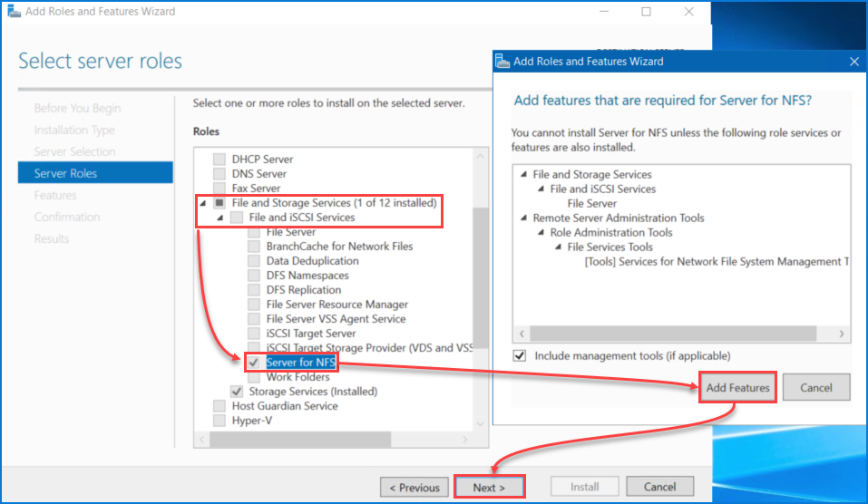Go to the Features step
This screenshot has height=504, width=868.
55,195
